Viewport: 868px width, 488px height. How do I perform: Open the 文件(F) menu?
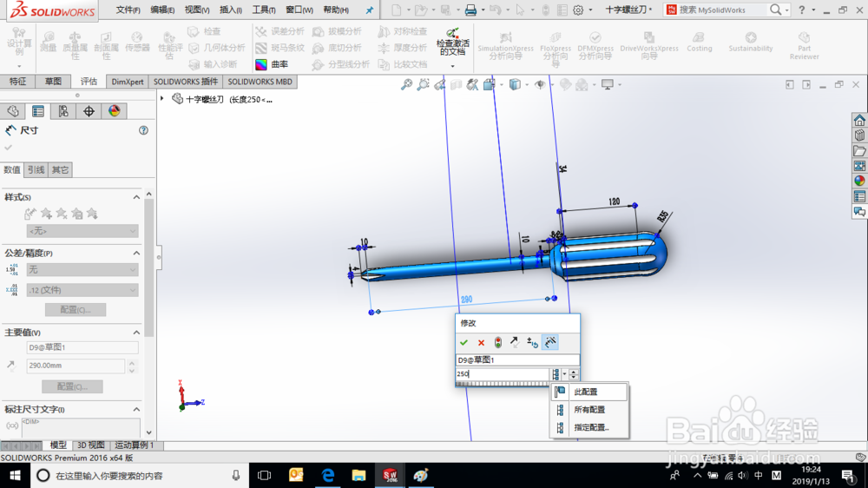[128, 10]
